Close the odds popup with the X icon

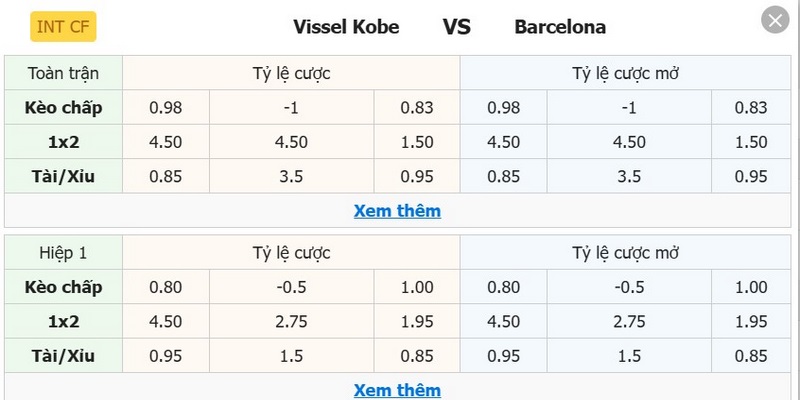point(774,19)
